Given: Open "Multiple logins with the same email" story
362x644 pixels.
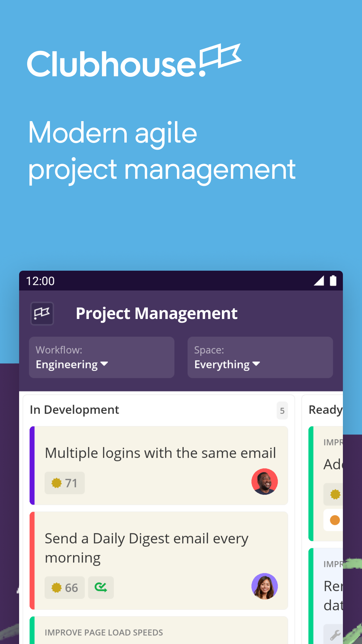Looking at the screenshot, I should pyautogui.click(x=160, y=453).
